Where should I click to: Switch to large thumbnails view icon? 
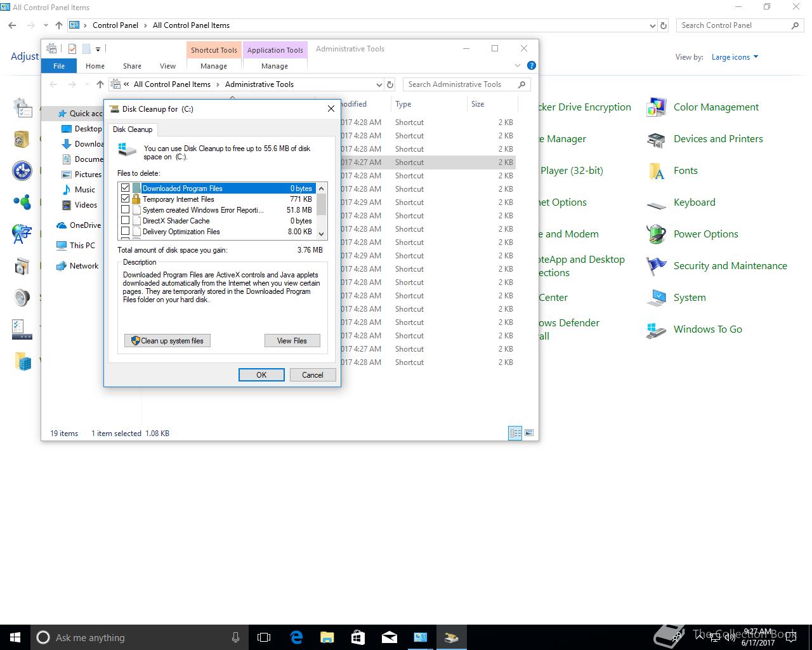[x=529, y=433]
